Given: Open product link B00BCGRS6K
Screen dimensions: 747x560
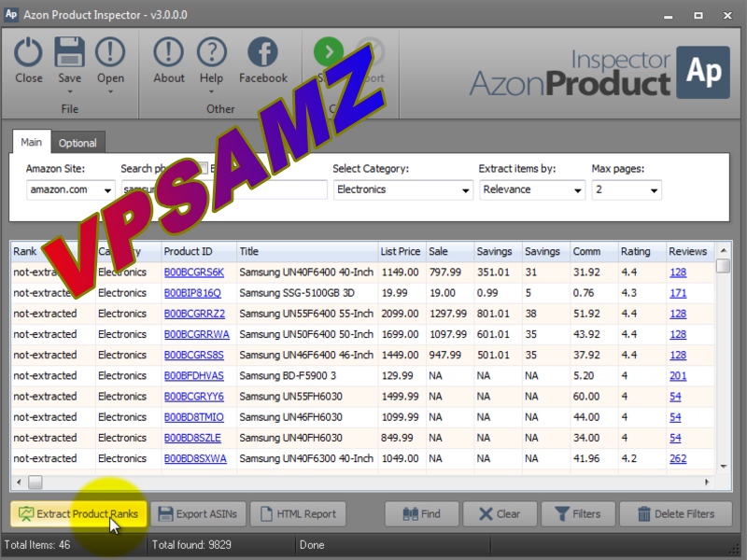Looking at the screenshot, I should 194,273.
